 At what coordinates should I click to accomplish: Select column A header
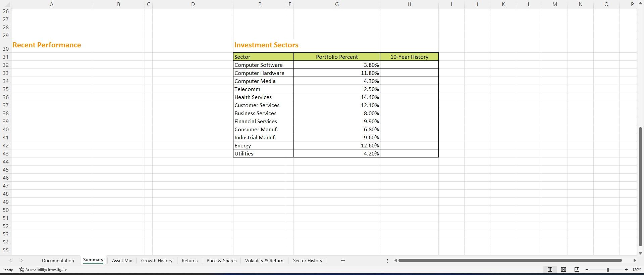[52, 4]
